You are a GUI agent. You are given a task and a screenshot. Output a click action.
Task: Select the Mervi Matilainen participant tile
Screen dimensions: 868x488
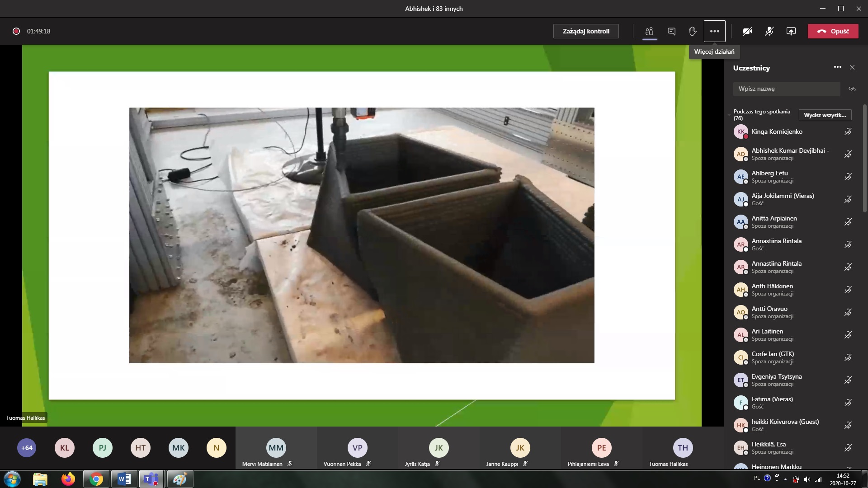(276, 448)
